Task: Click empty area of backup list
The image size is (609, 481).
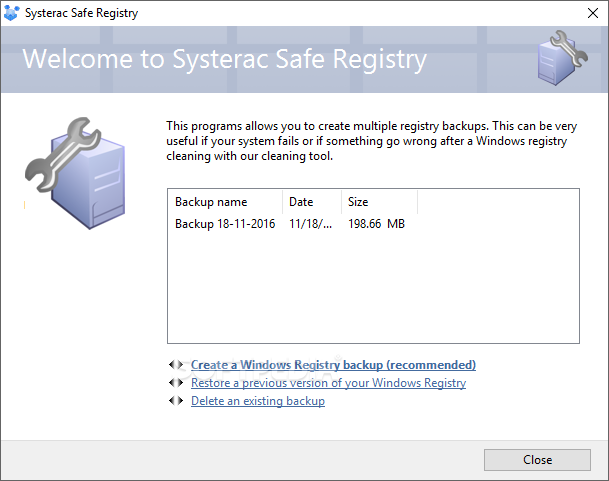Action: pyautogui.click(x=373, y=288)
